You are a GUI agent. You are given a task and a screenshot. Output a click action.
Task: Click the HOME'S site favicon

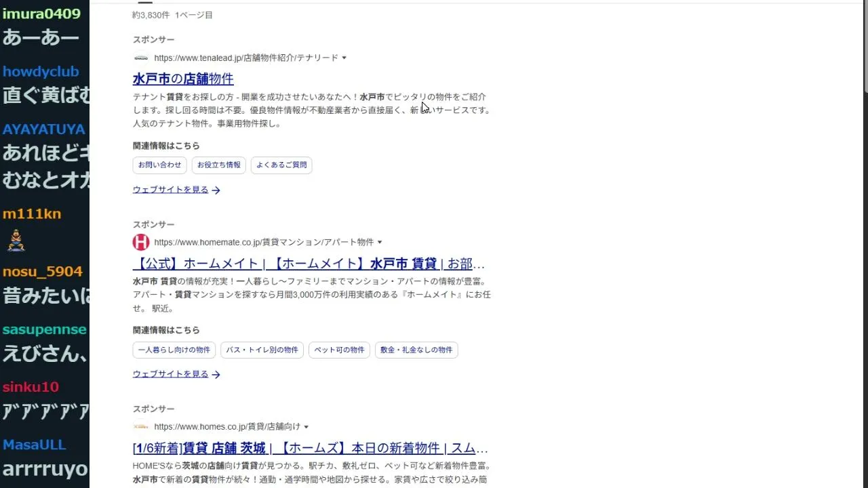(141, 426)
